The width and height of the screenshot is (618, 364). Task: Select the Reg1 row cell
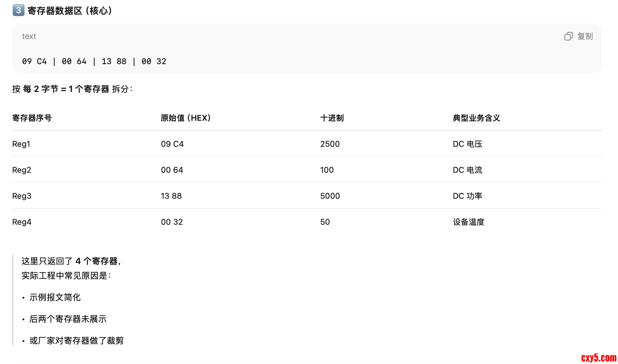click(21, 144)
